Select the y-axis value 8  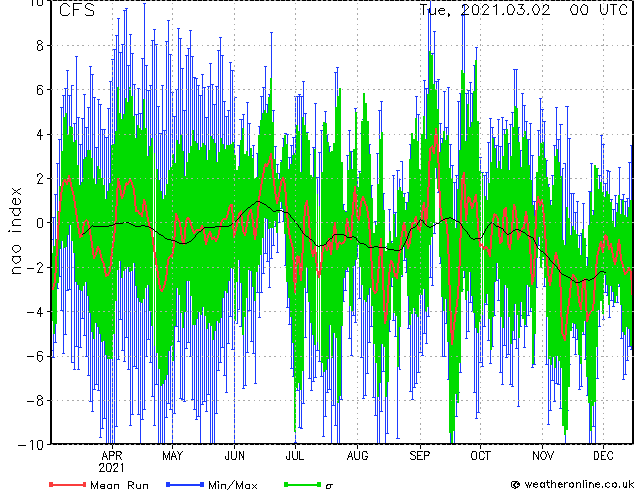(x=40, y=46)
